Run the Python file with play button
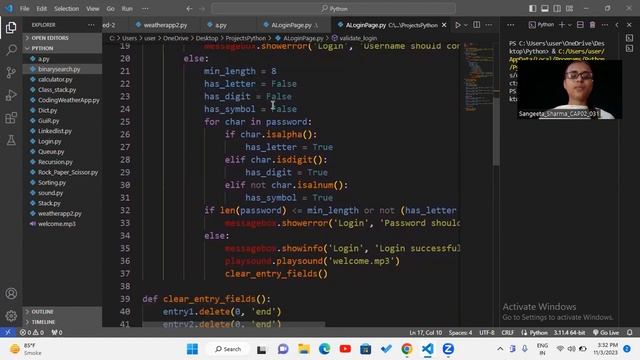The image size is (640, 360). (458, 25)
